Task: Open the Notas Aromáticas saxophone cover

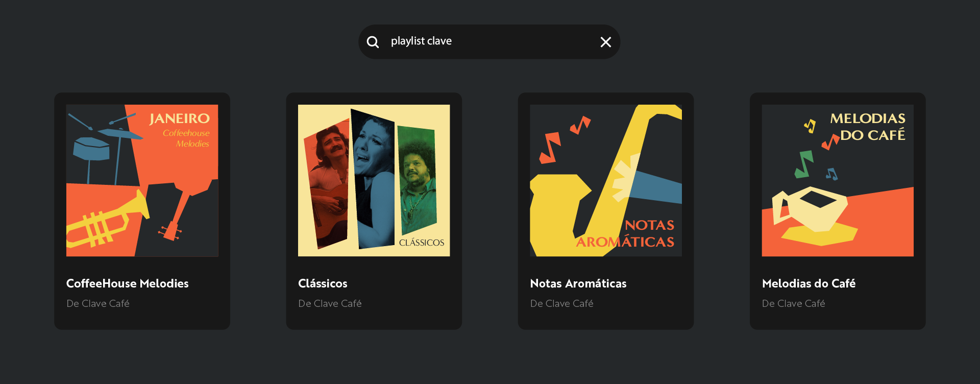Action: pyautogui.click(x=606, y=180)
